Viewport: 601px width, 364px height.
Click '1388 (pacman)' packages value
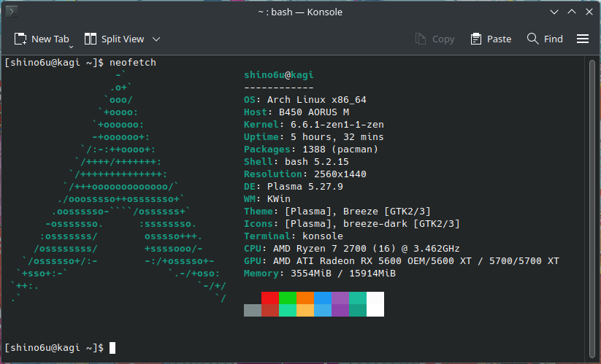pyautogui.click(x=340, y=150)
